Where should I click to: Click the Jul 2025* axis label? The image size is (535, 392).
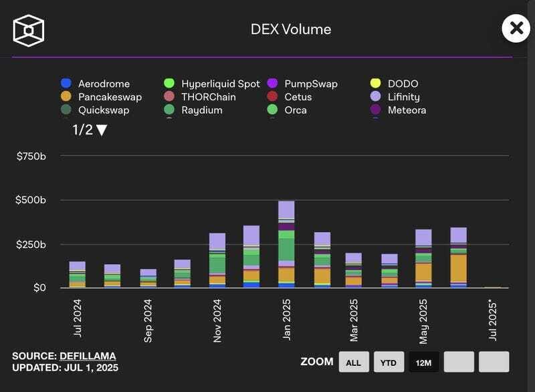[x=493, y=320]
